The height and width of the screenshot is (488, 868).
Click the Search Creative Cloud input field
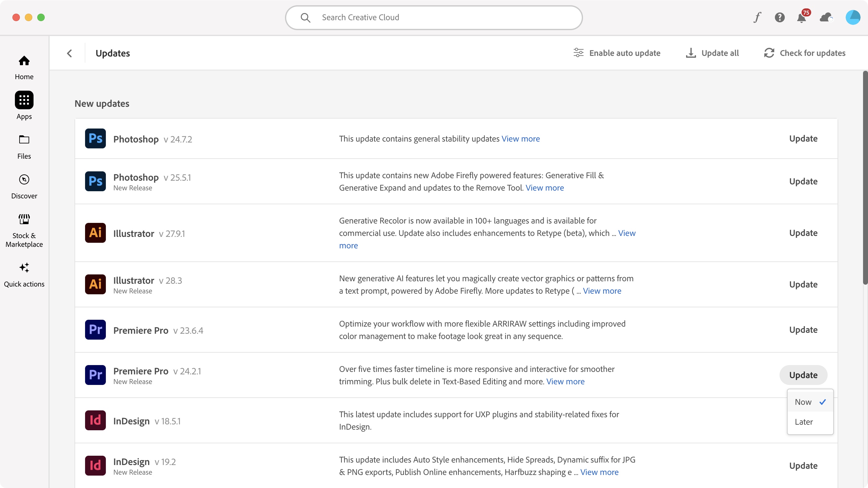[x=434, y=17]
